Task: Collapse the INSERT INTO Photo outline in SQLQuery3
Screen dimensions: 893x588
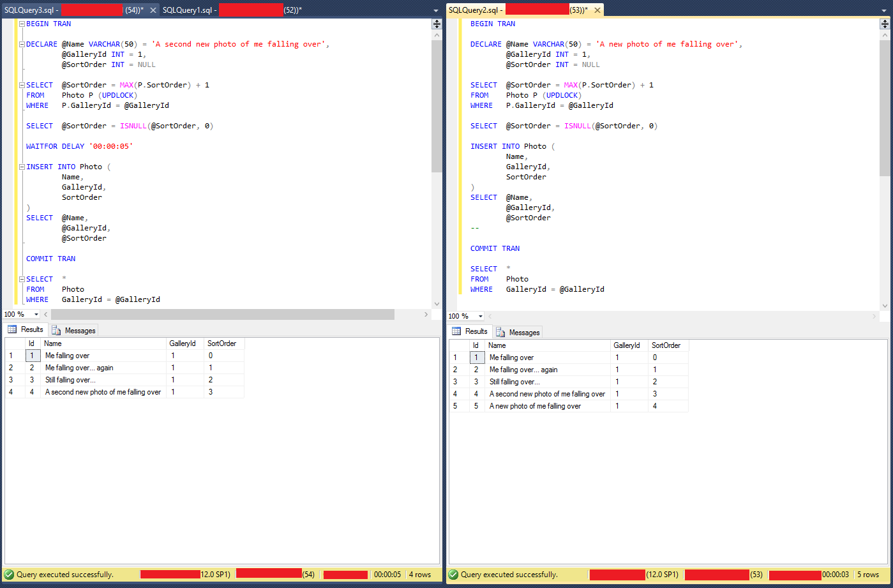Action: 22,167
